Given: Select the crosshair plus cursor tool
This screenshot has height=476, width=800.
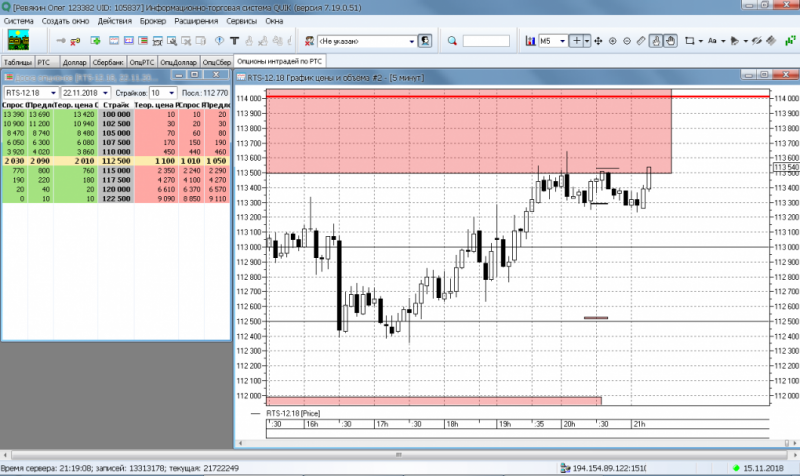Looking at the screenshot, I should [576, 41].
